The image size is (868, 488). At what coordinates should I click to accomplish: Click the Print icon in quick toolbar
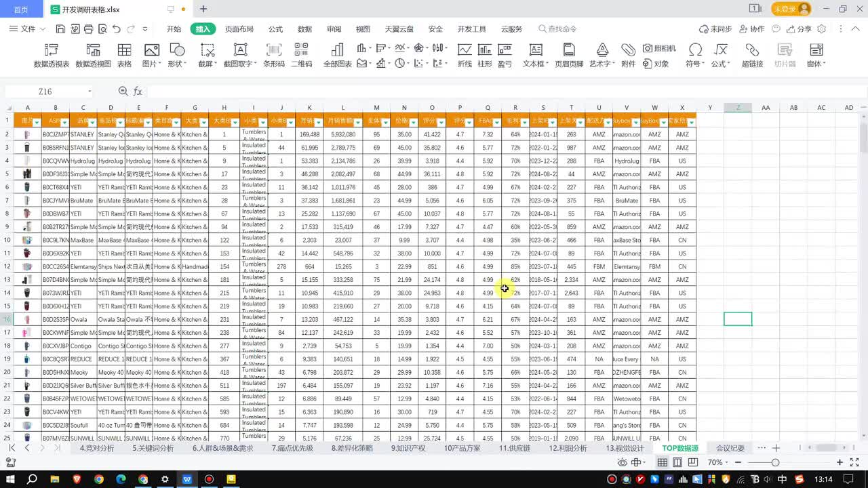[x=88, y=29]
